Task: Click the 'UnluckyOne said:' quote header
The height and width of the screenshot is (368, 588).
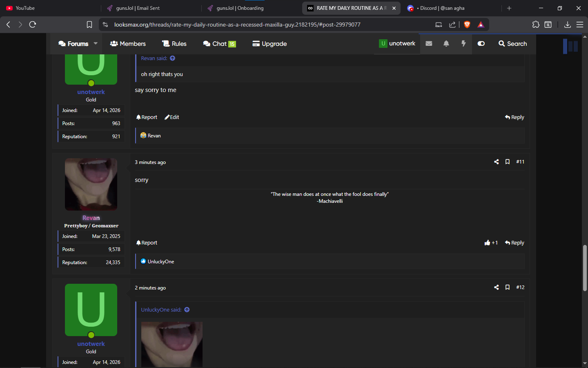Action: pyautogui.click(x=161, y=310)
